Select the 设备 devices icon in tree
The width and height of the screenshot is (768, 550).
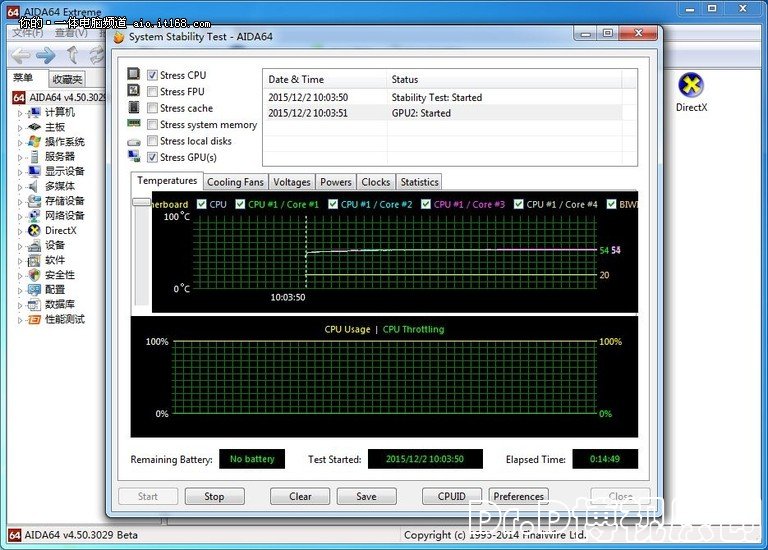click(x=34, y=245)
